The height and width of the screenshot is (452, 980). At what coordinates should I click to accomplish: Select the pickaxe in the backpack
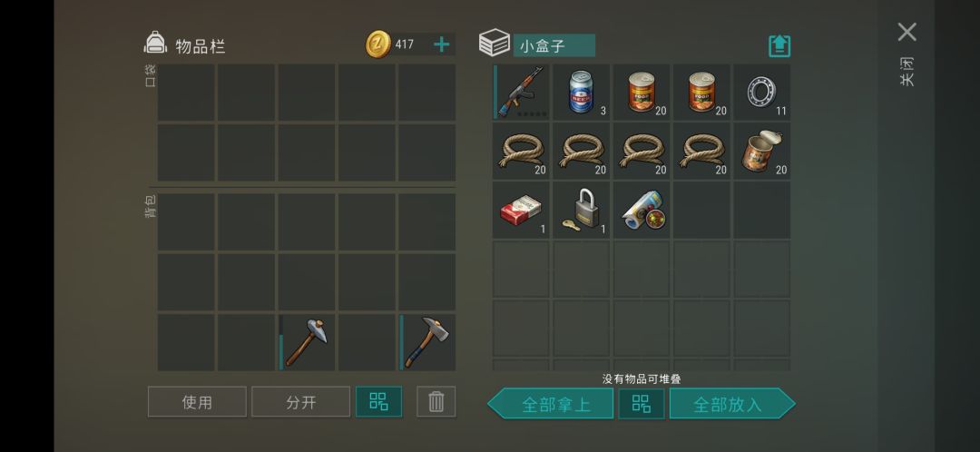pyautogui.click(x=307, y=342)
